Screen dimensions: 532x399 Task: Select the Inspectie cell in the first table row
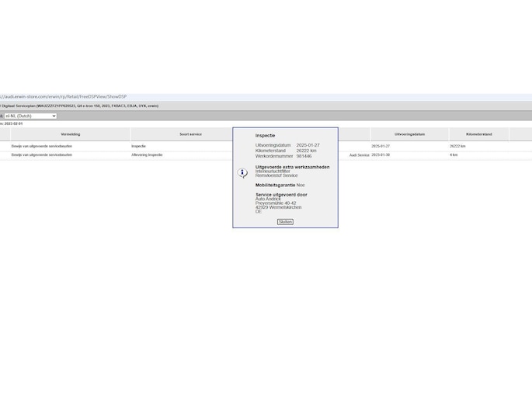[138, 146]
